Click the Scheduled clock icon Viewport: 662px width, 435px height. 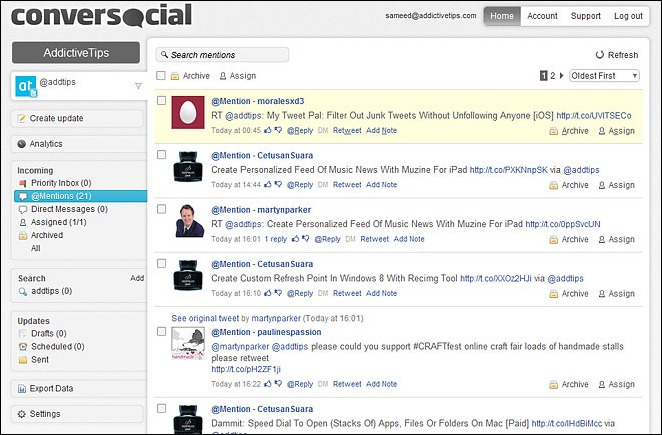coord(23,347)
